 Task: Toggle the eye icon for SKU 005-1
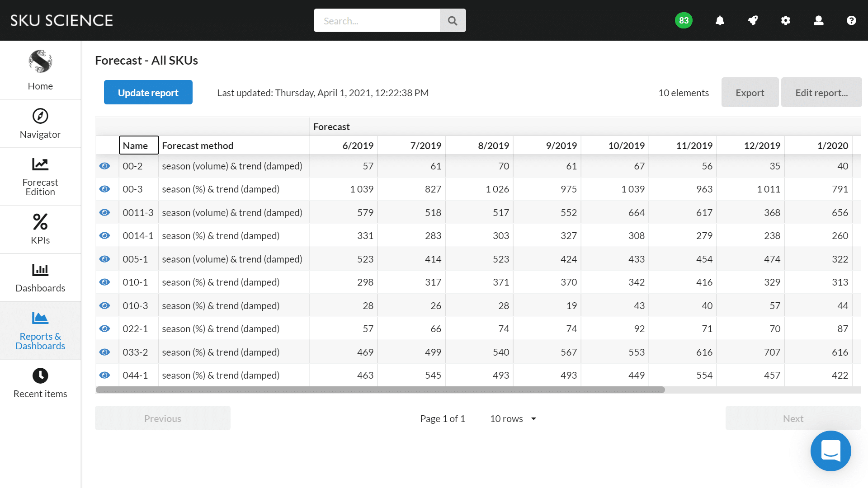(x=104, y=259)
